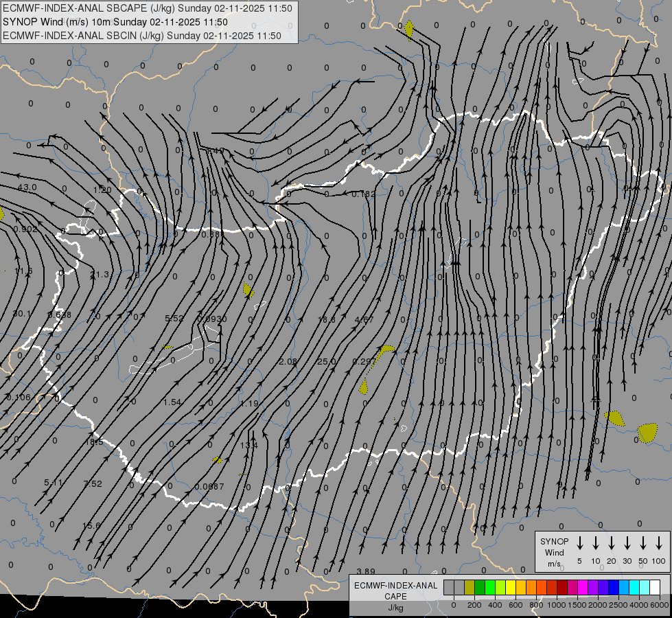This screenshot has width=672, height=618.
Task: Click the 'SYNOP Wind (m/s) 10m' title line
Action: [115, 22]
